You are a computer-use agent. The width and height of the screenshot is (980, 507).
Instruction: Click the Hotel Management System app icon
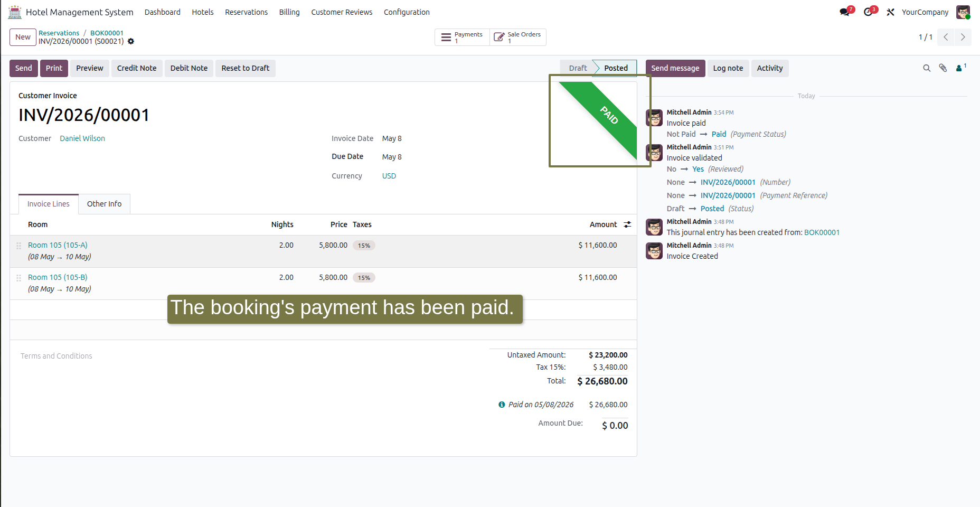pos(15,12)
